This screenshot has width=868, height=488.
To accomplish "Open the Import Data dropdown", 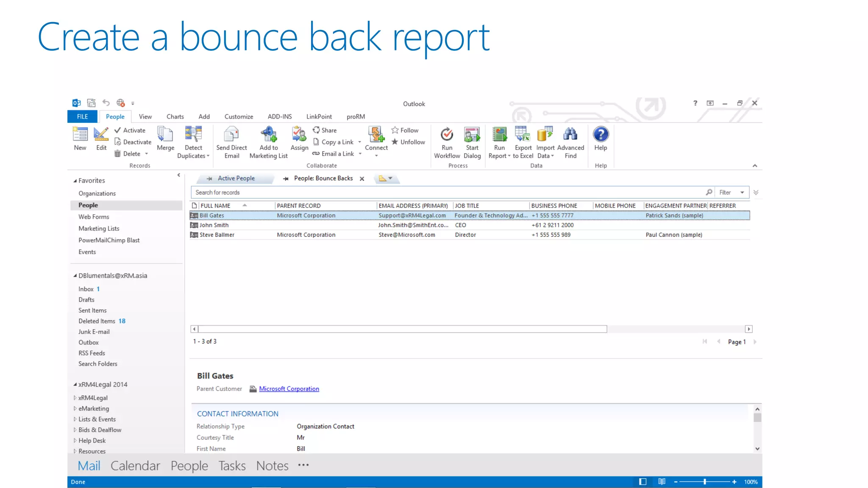I will (553, 156).
